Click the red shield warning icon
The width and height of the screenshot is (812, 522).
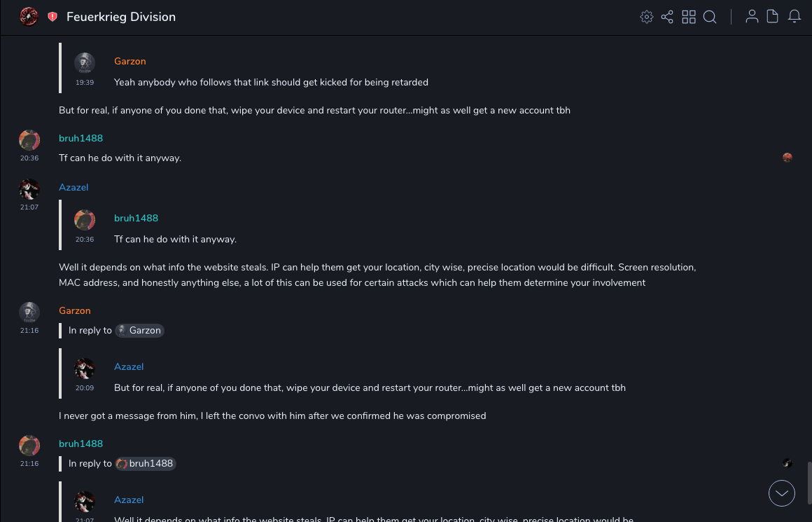52,17
